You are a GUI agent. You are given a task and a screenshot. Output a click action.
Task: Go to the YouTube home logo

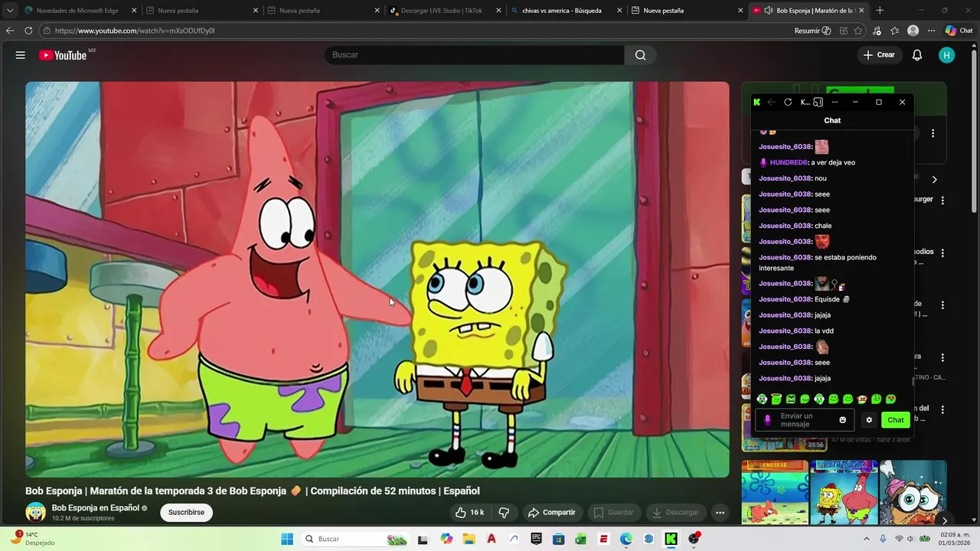[63, 55]
